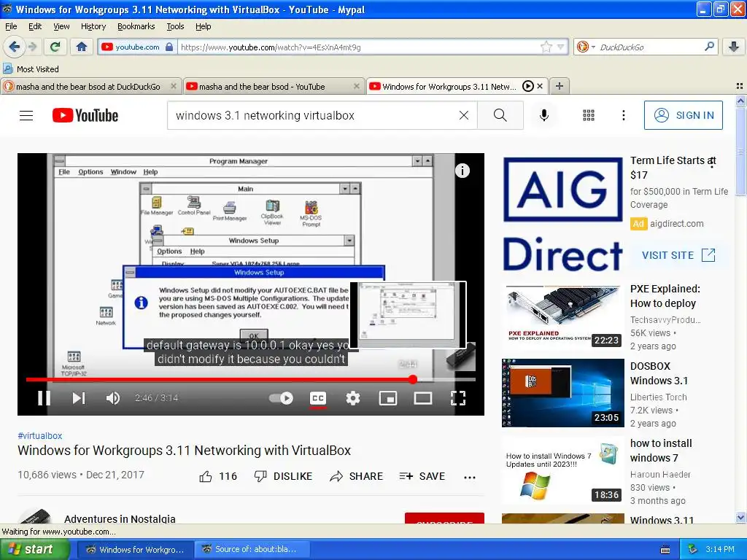
Task: Submit the YouTube search
Action: (500, 115)
